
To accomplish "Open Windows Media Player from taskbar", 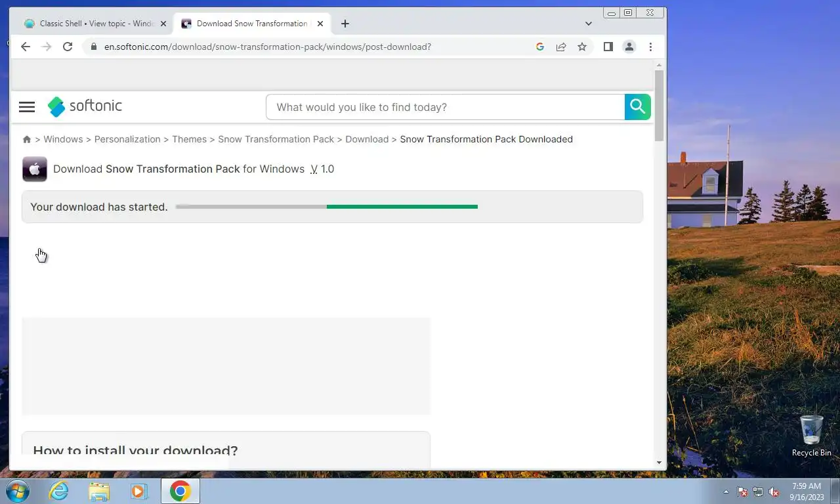I will pyautogui.click(x=139, y=491).
